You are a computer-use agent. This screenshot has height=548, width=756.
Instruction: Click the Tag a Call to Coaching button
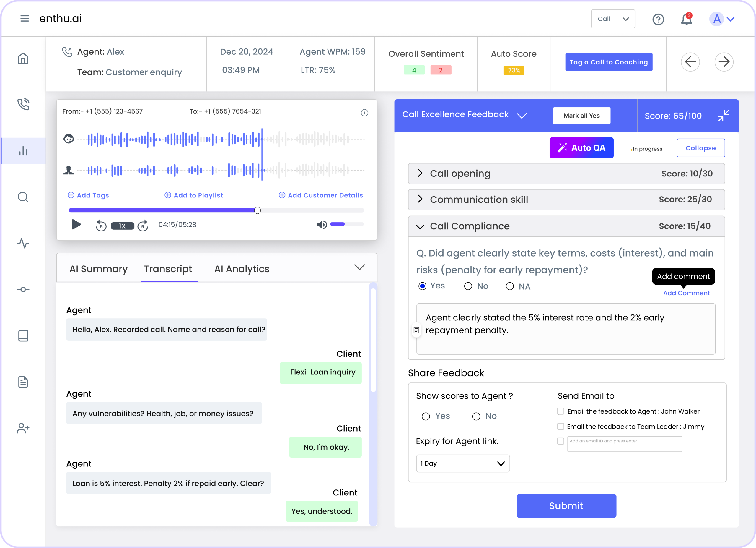[608, 62]
